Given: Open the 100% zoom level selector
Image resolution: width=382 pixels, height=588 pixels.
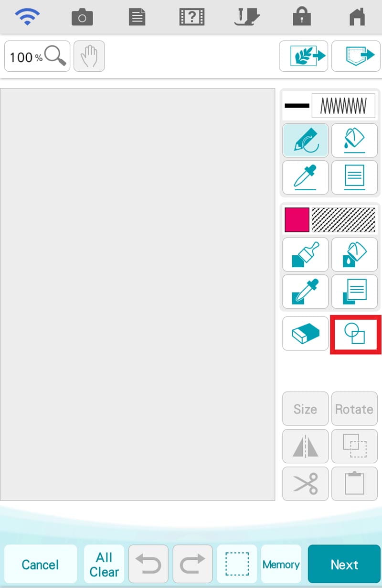Looking at the screenshot, I should (x=37, y=56).
